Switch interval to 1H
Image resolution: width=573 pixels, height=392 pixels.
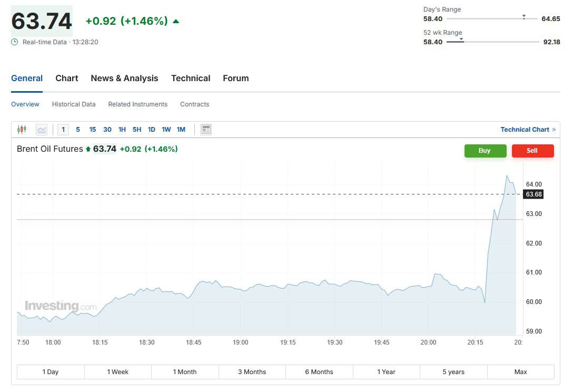[122, 129]
